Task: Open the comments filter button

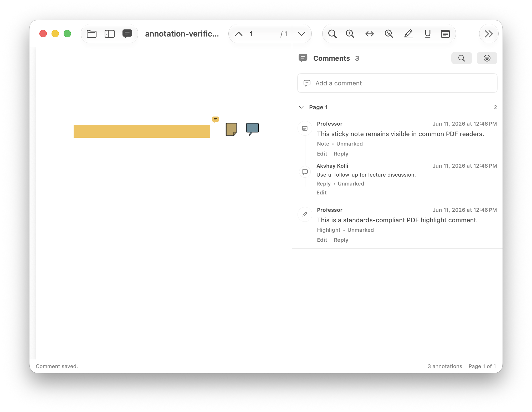Action: point(487,58)
